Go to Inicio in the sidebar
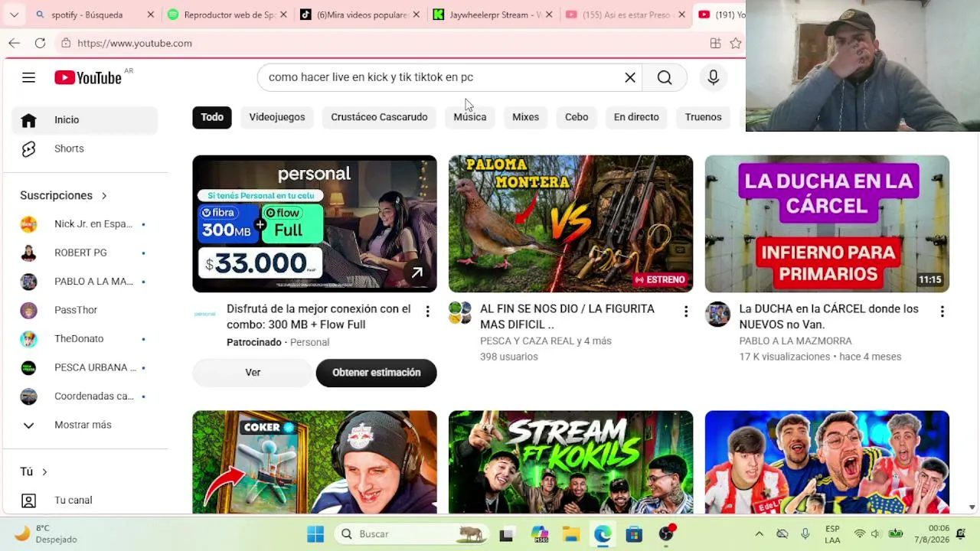 click(x=84, y=120)
